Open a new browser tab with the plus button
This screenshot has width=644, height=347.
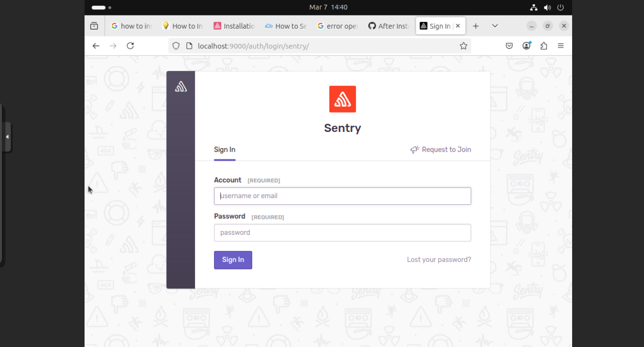pos(476,26)
